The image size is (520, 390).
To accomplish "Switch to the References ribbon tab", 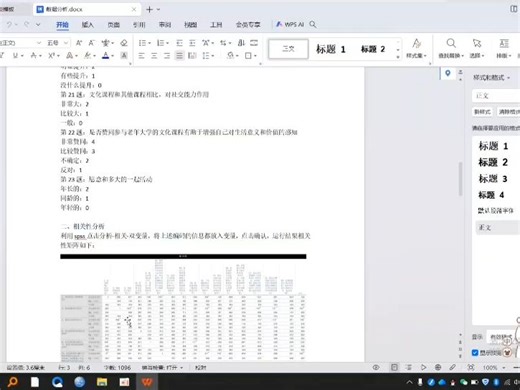I will click(x=139, y=25).
